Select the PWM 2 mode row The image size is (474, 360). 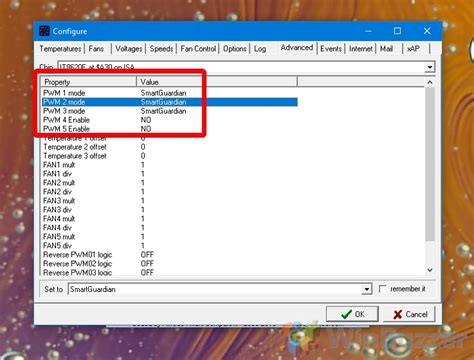(x=170, y=102)
